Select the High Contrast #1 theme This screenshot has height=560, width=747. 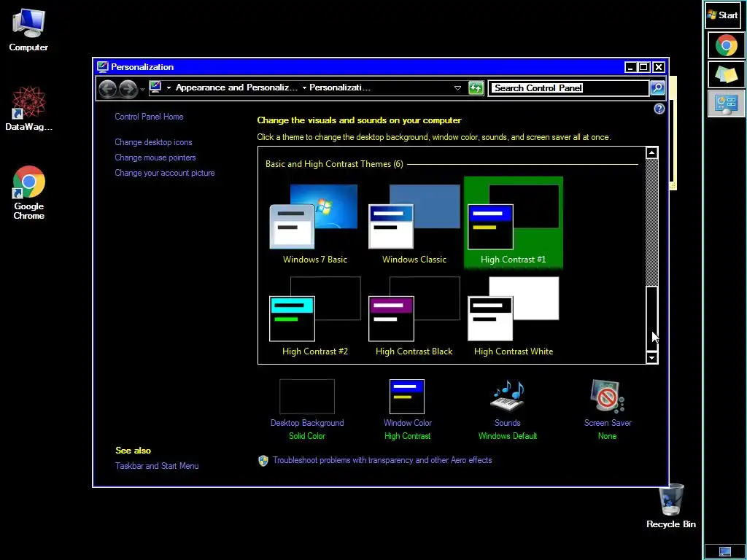tap(514, 223)
